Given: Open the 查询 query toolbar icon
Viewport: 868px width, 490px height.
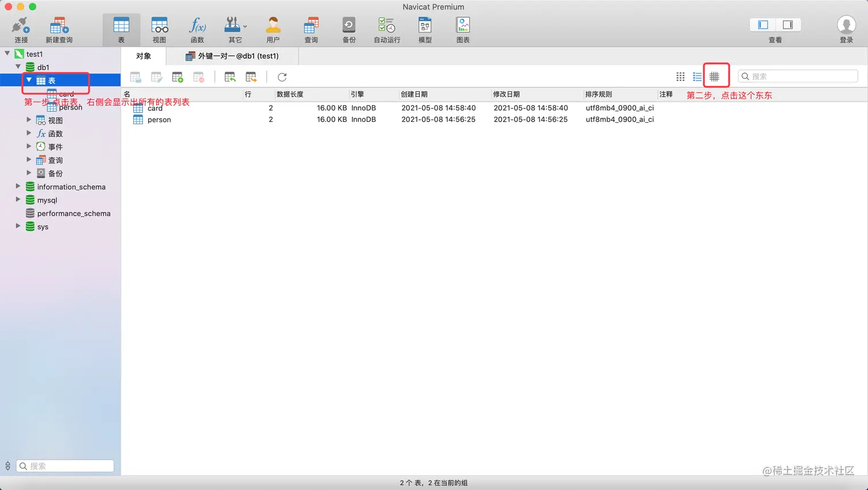Looking at the screenshot, I should [x=311, y=30].
